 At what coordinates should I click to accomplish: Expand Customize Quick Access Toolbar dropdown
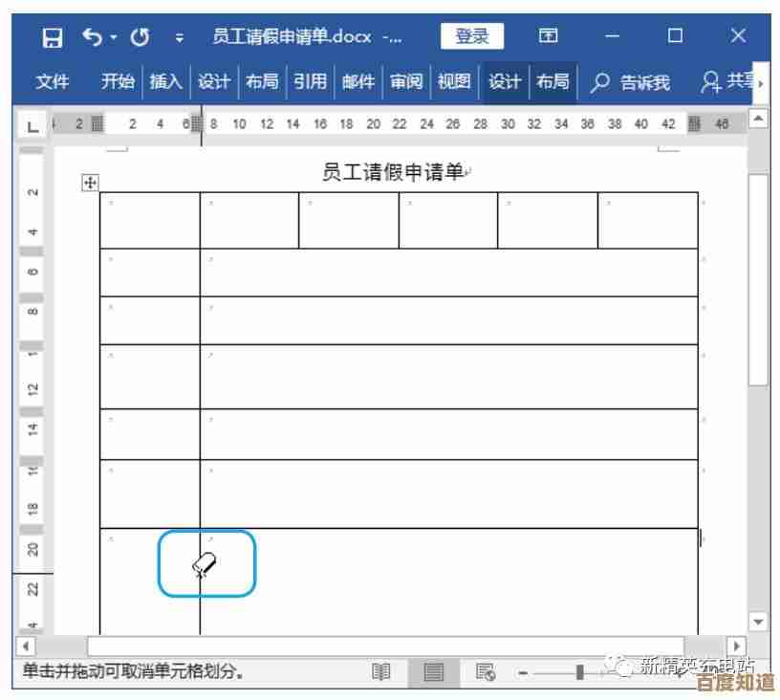[179, 37]
